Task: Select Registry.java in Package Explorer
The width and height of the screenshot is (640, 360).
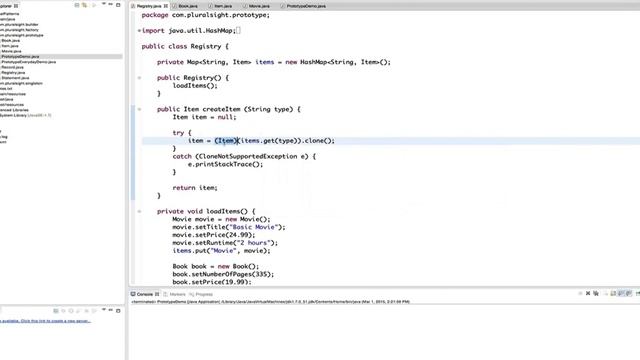Action: (x=13, y=72)
